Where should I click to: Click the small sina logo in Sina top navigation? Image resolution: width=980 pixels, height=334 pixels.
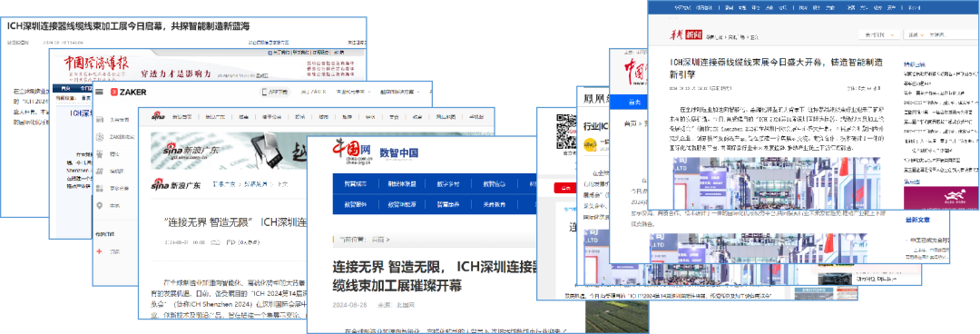[159, 116]
